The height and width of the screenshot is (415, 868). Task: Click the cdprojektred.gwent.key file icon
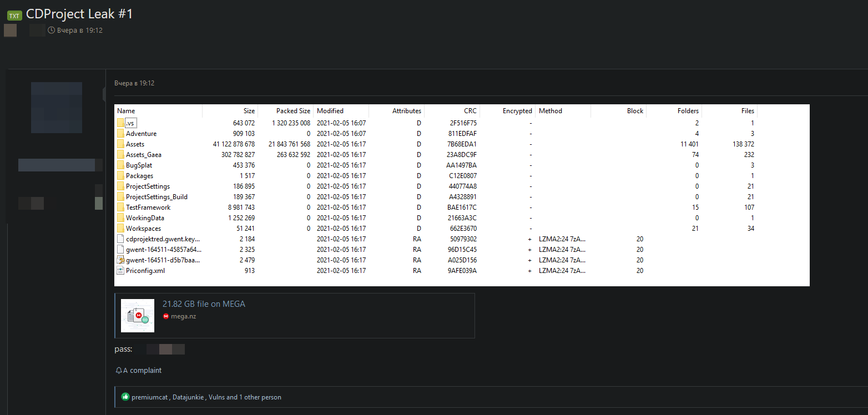pos(120,239)
